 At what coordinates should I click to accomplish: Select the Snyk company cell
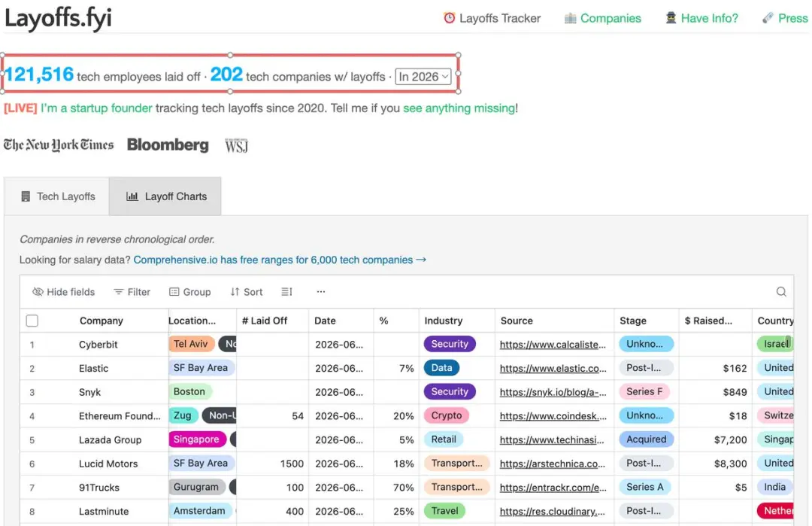[89, 392]
